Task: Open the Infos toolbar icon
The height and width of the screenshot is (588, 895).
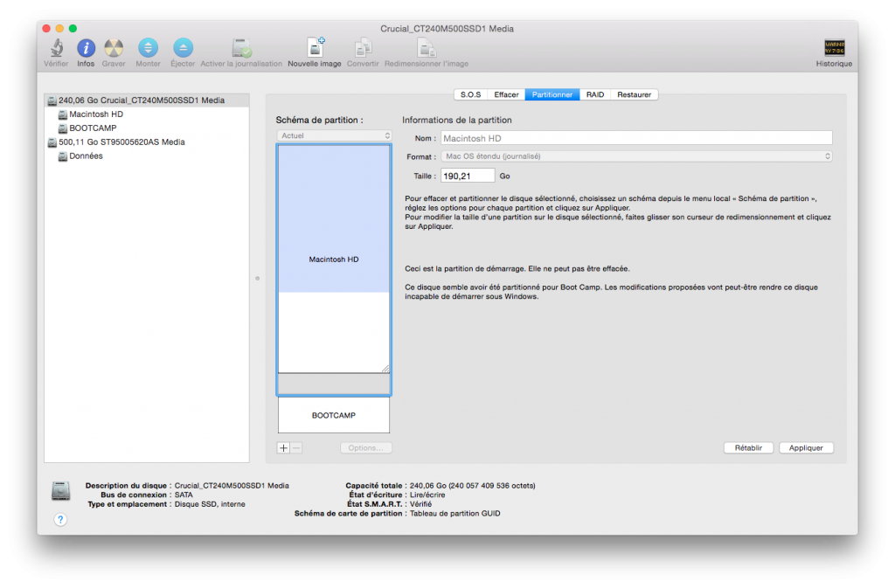Action: click(87, 48)
